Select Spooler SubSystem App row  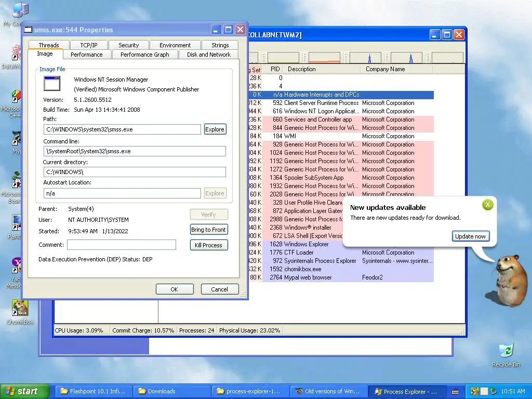pos(341,178)
